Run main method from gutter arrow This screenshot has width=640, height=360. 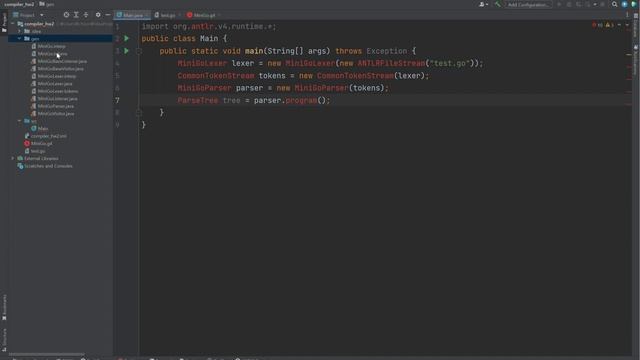[x=127, y=51]
